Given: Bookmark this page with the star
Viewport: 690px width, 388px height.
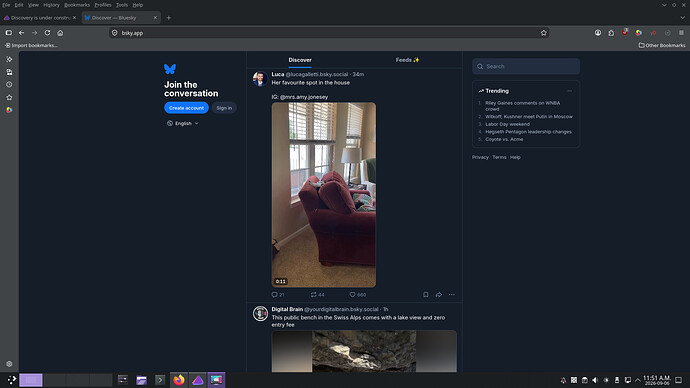Looking at the screenshot, I should [x=543, y=33].
